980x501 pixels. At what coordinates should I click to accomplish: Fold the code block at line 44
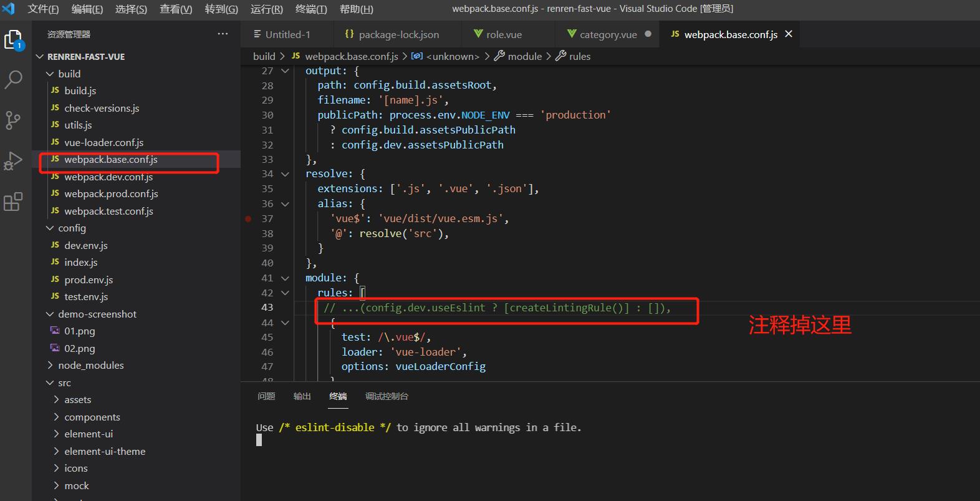click(285, 323)
